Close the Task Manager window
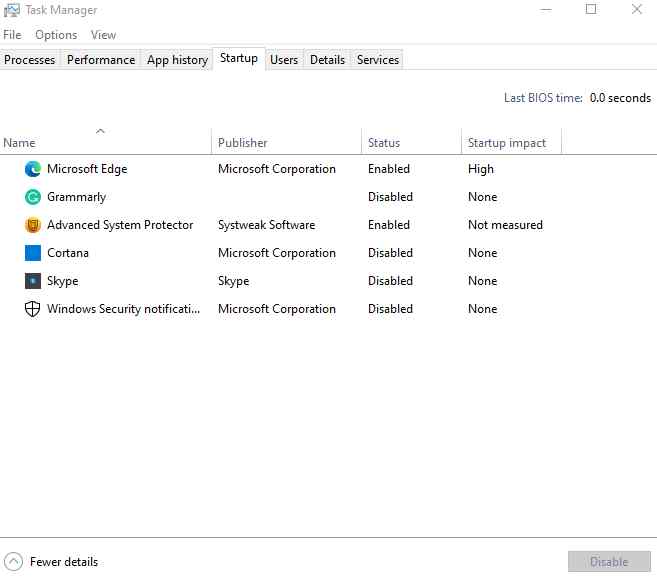The image size is (657, 581). pyautogui.click(x=637, y=9)
